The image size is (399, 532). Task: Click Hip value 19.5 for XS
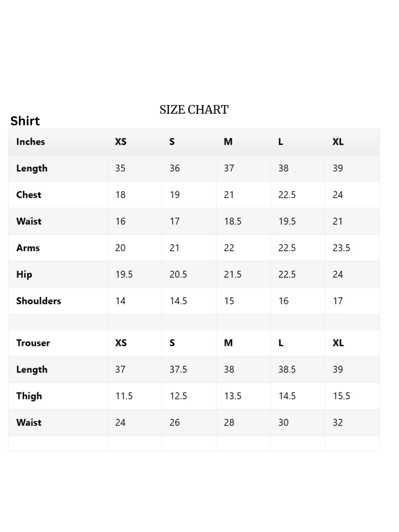coord(124,274)
